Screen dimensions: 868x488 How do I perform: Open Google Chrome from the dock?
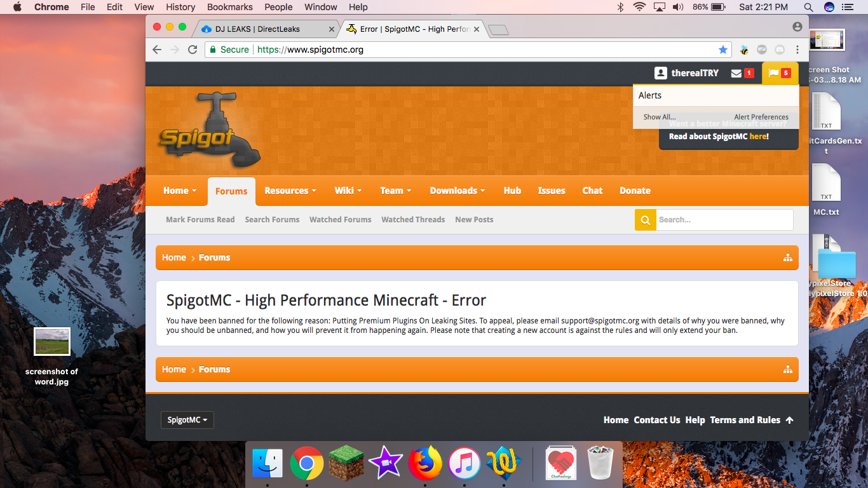pos(306,464)
